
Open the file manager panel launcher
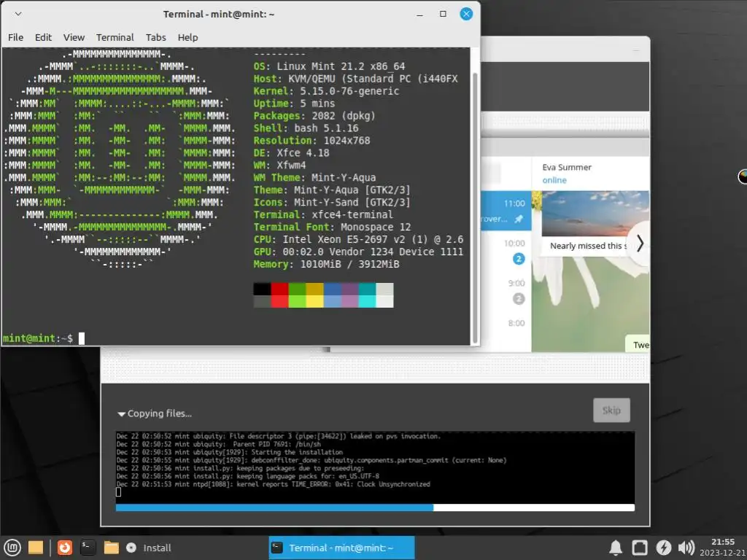111,548
